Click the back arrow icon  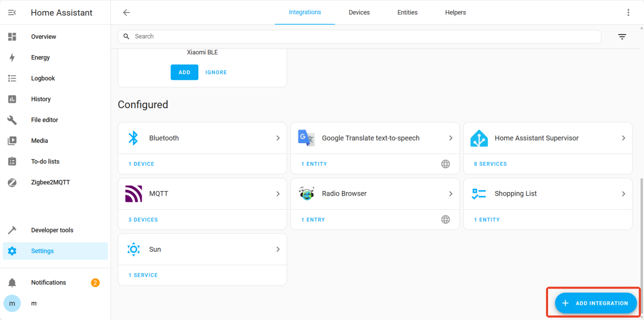coord(126,13)
